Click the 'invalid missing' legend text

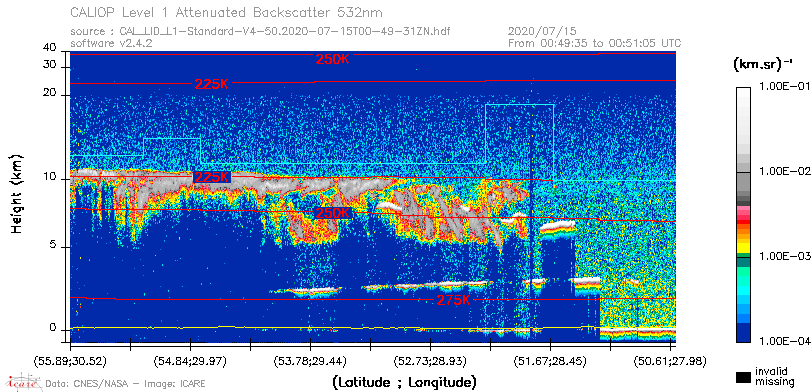775,376
